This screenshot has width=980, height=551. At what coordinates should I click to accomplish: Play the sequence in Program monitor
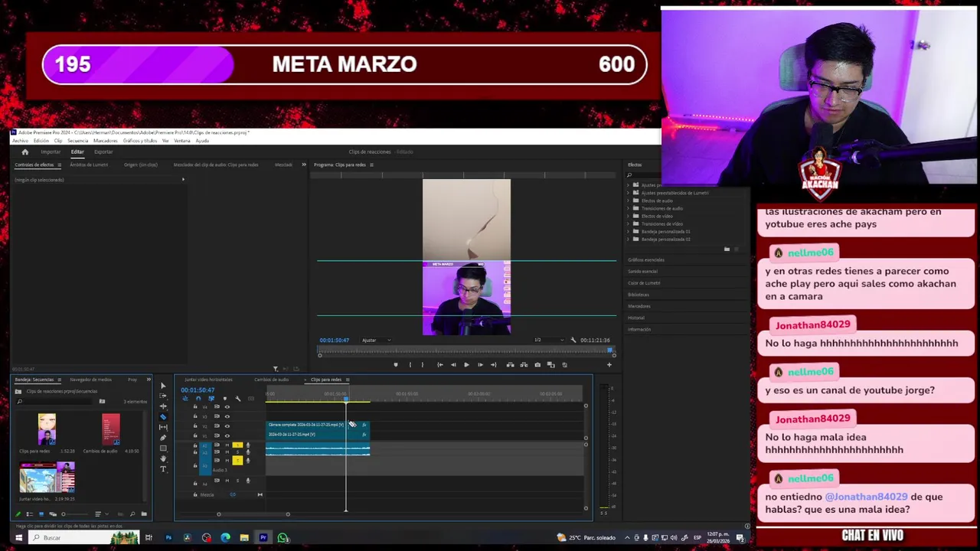pos(466,365)
